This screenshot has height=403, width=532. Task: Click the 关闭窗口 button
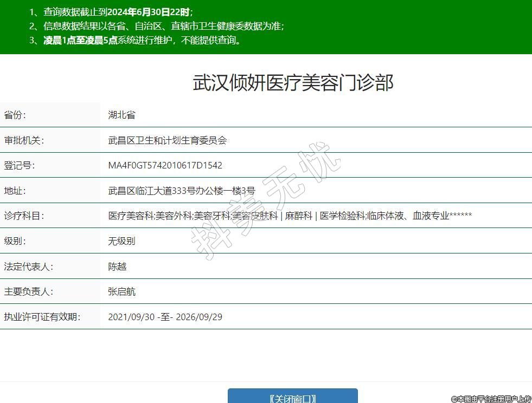(292, 398)
